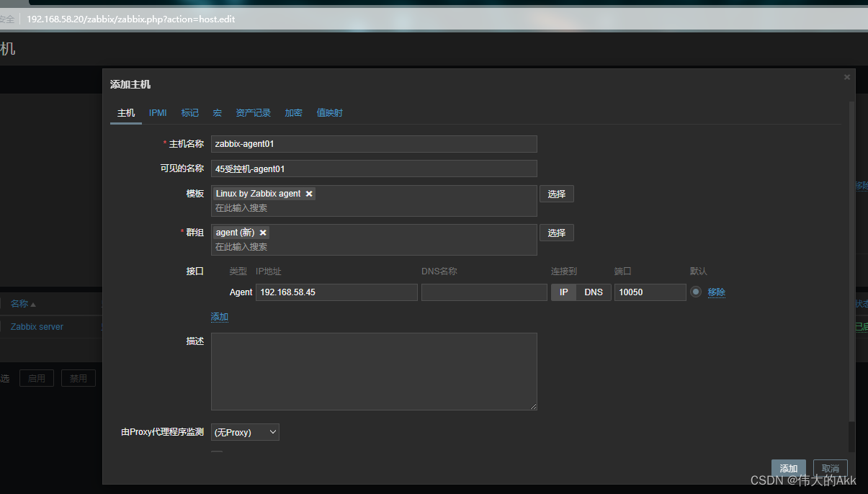
Task: Focus the 主机名称 input field
Action: coord(374,144)
